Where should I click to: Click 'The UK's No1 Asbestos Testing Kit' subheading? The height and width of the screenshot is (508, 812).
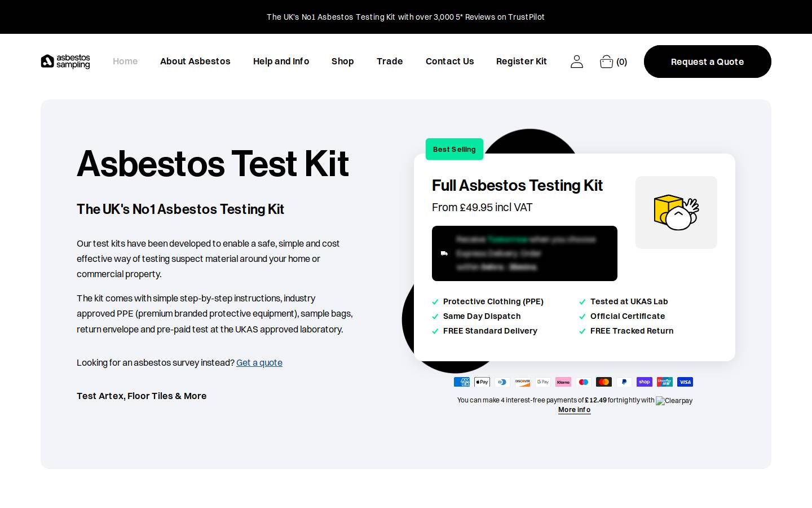[180, 209]
